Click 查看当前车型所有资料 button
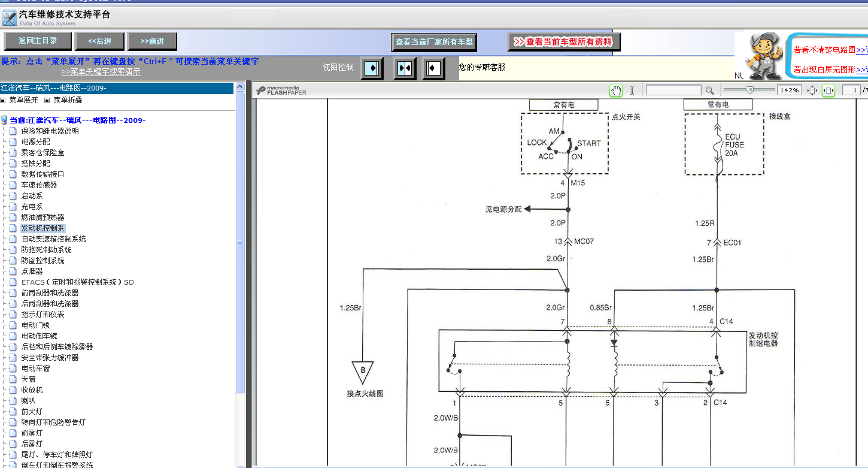This screenshot has width=868, height=468. click(564, 42)
